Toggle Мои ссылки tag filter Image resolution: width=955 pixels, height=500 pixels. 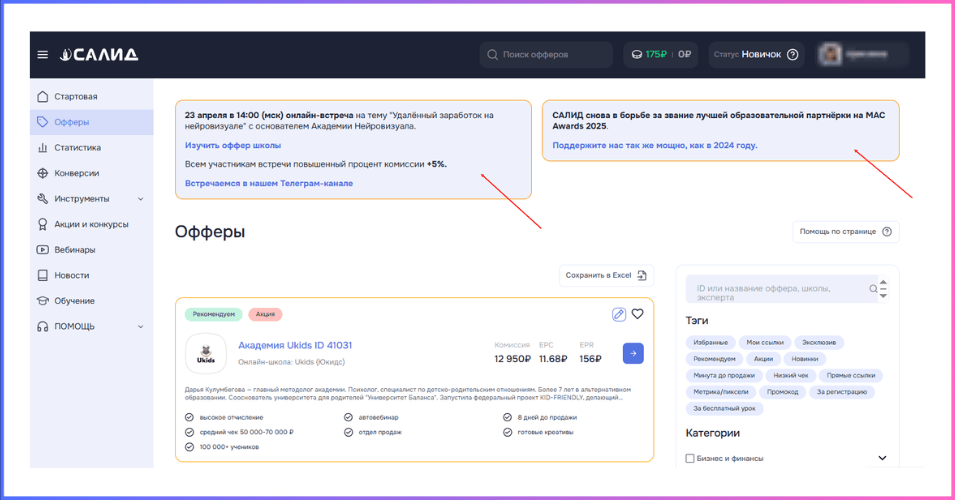click(765, 342)
